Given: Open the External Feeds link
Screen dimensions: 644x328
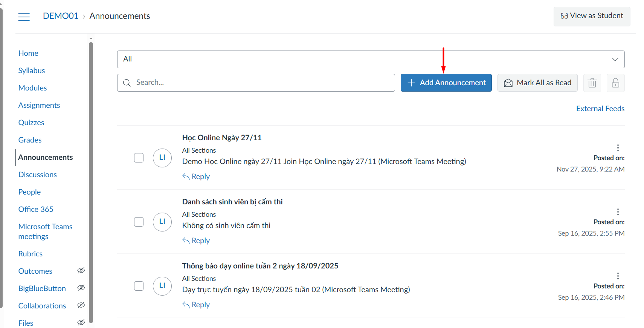Looking at the screenshot, I should point(600,109).
